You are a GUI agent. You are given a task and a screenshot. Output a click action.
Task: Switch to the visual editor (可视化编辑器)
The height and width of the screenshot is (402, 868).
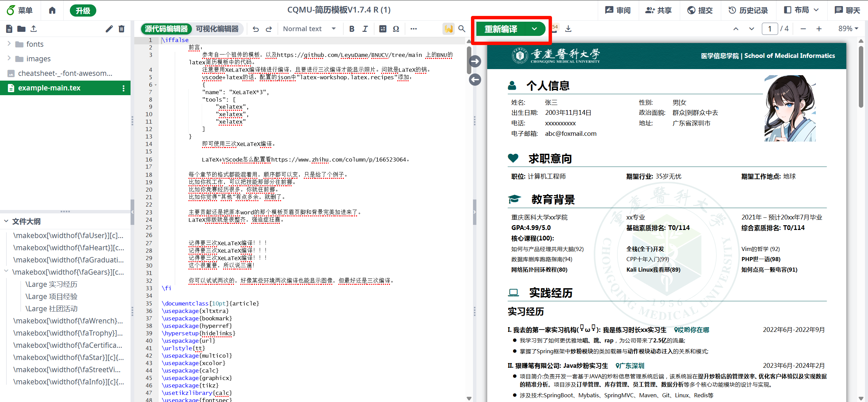click(x=217, y=29)
